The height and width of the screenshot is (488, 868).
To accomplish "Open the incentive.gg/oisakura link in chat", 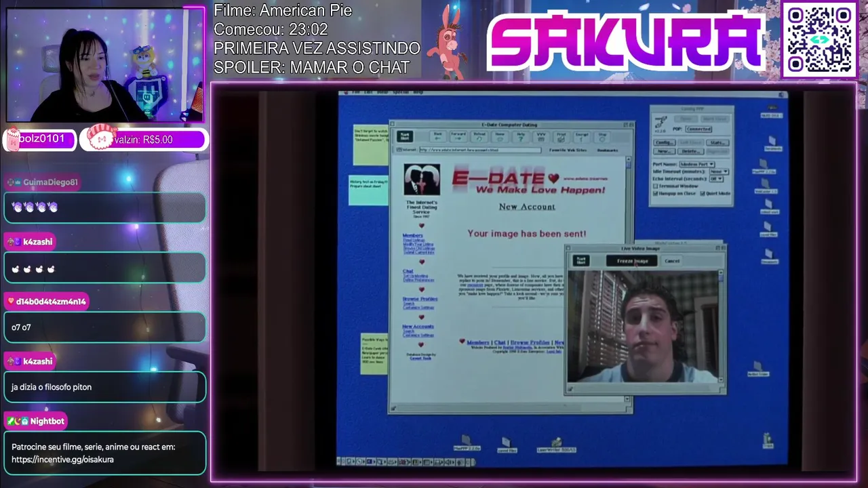I will (62, 460).
